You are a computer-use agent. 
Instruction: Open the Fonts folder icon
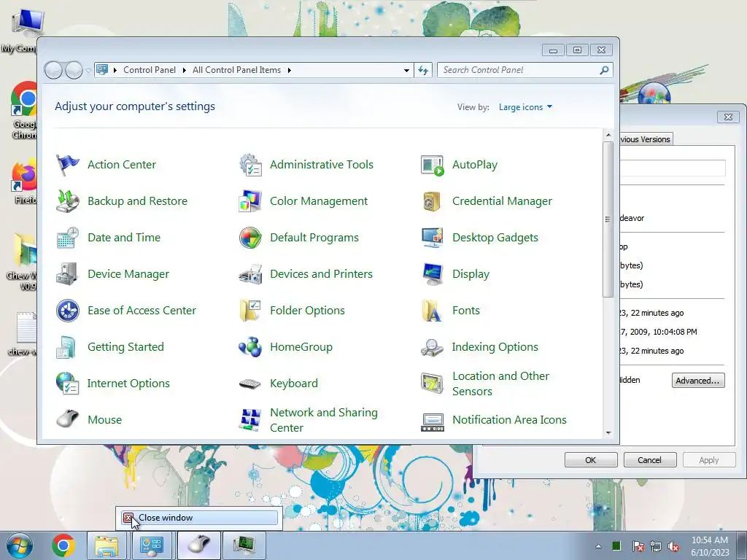433,311
